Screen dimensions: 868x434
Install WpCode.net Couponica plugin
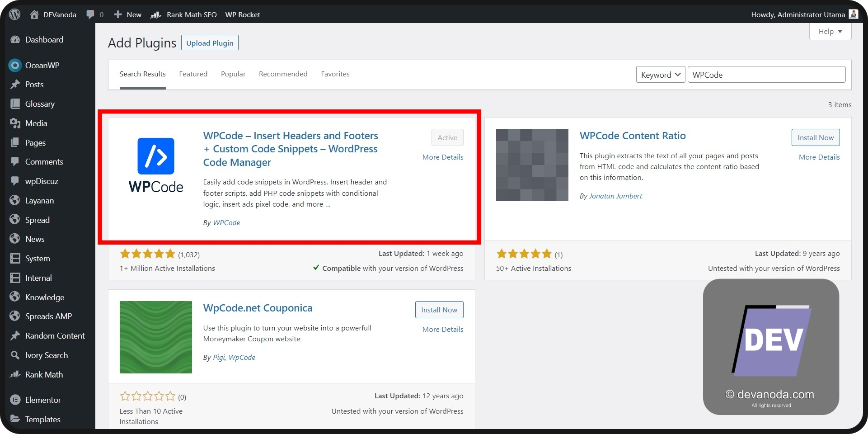pos(439,310)
